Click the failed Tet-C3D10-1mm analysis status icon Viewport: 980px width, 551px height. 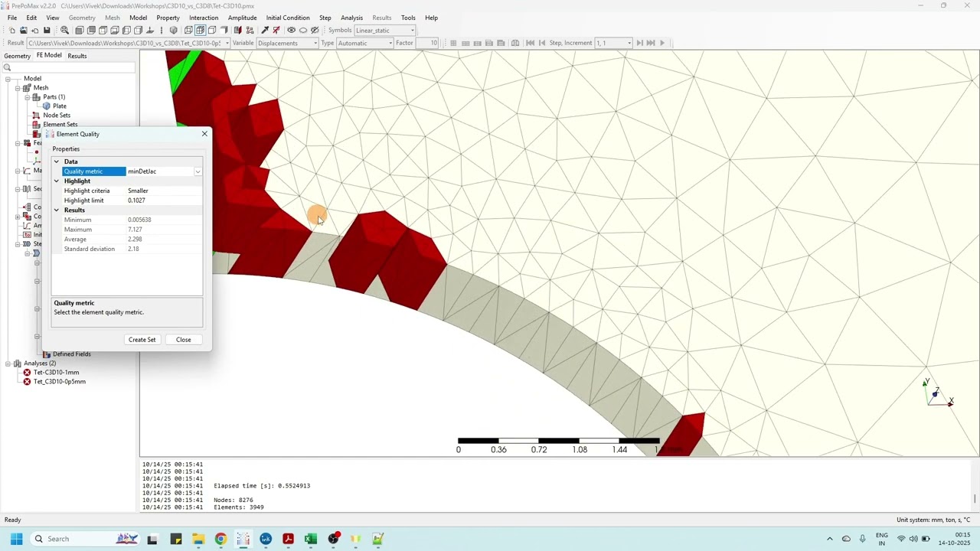tap(27, 373)
